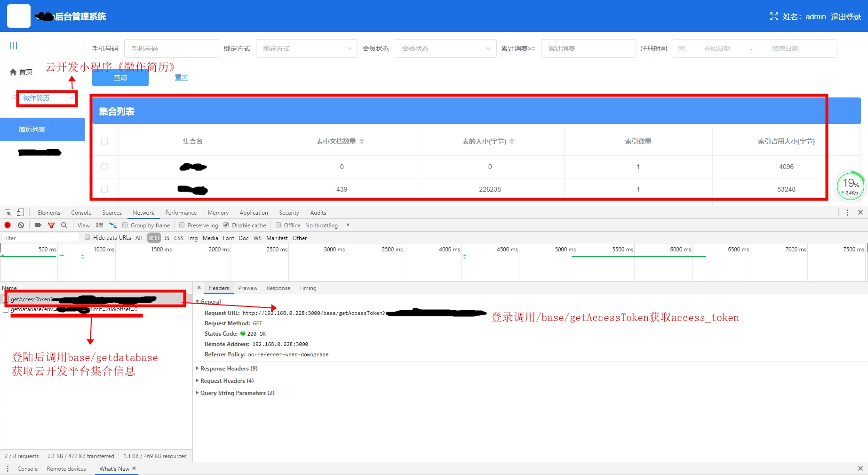868x475 pixels.
Task: Switch to the Elements tab in DevTools
Action: tap(49, 213)
